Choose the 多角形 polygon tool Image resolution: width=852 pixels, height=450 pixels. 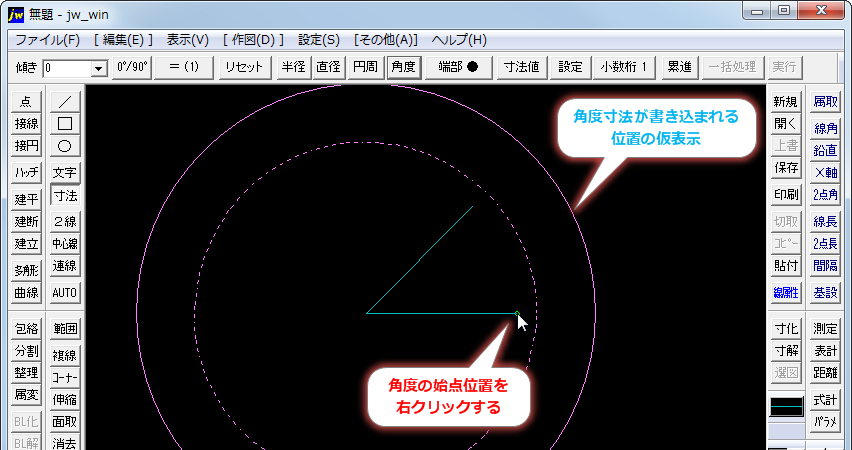pos(26,271)
